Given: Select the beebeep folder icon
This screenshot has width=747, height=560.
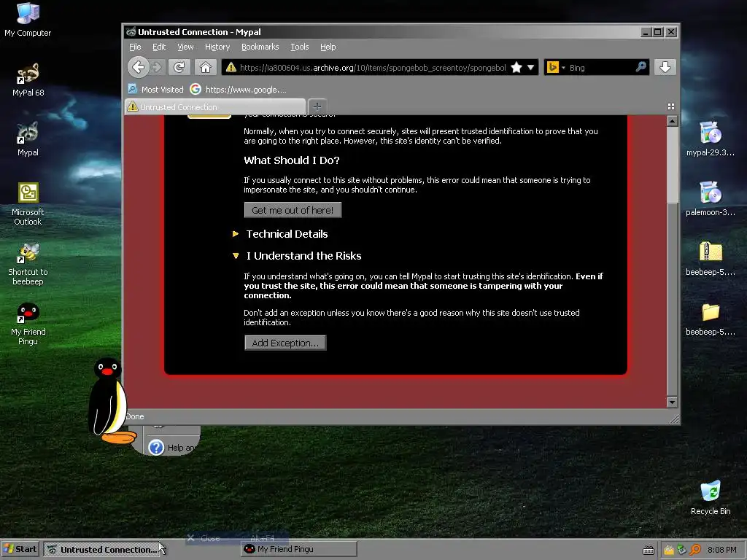Looking at the screenshot, I should pos(711,319).
